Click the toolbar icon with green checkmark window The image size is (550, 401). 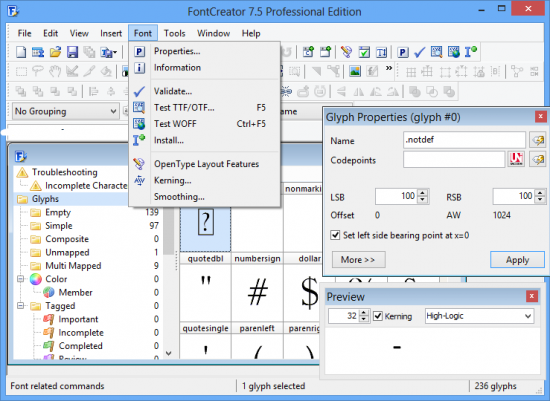(x=364, y=52)
